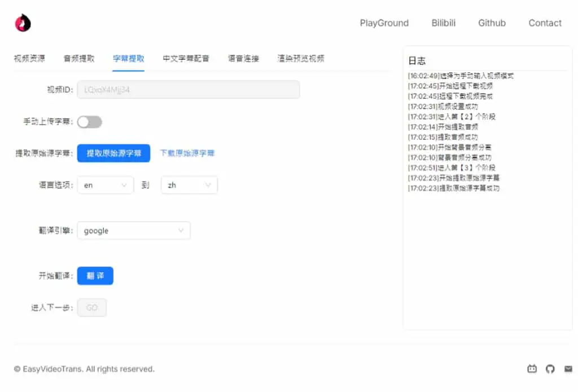
Task: Open the google translation engine dropdown
Action: (x=134, y=231)
